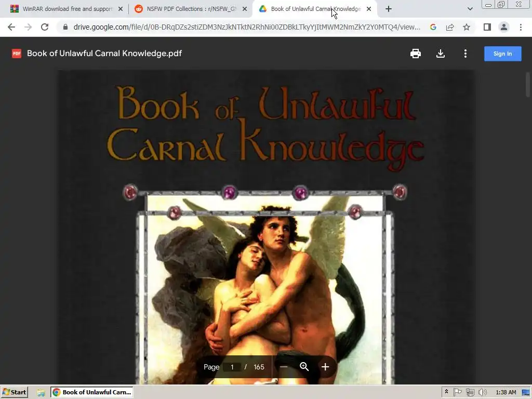The image size is (532, 399).
Task: Download the PDF file
Action: (x=441, y=54)
